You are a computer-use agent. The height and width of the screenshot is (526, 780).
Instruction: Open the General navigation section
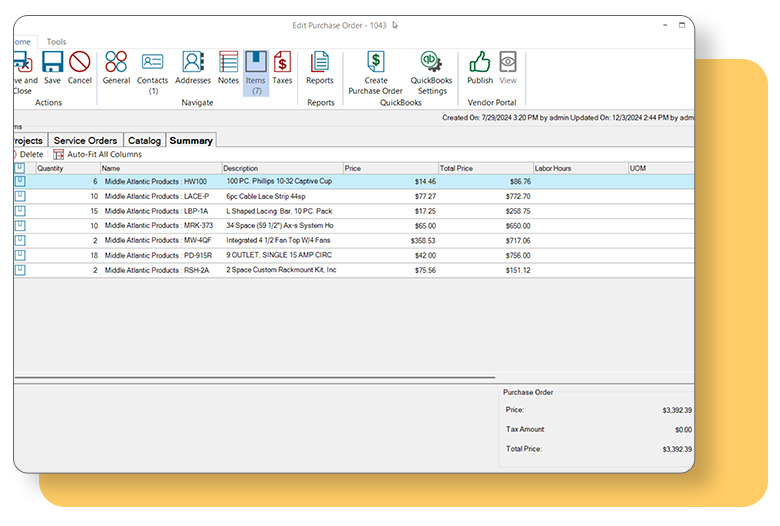pos(116,68)
